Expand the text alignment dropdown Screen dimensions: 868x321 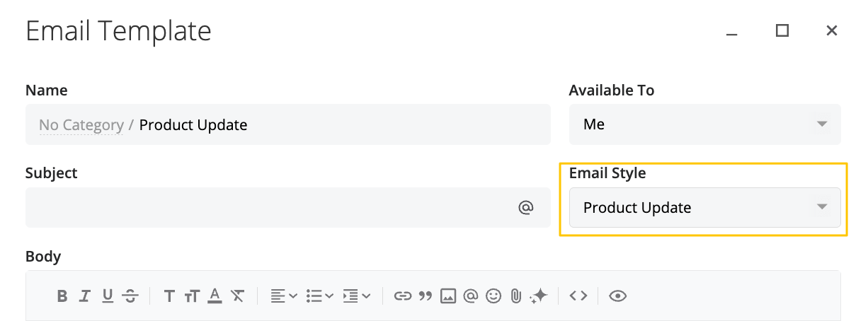click(284, 296)
